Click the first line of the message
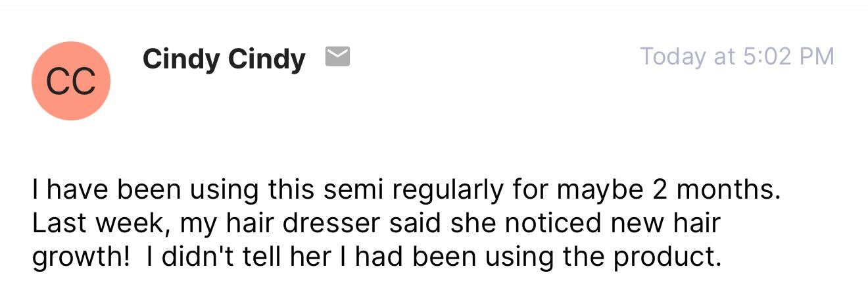This screenshot has width=868, height=302. (x=406, y=191)
